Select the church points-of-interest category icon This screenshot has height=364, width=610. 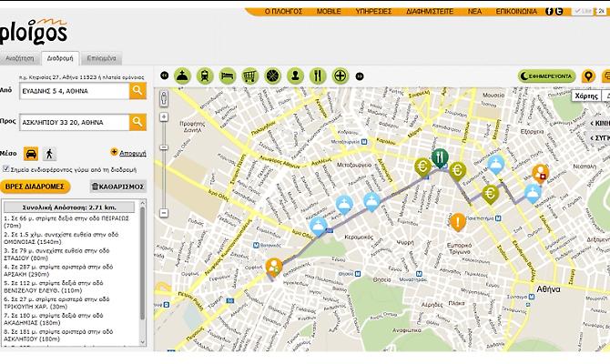coord(182,76)
